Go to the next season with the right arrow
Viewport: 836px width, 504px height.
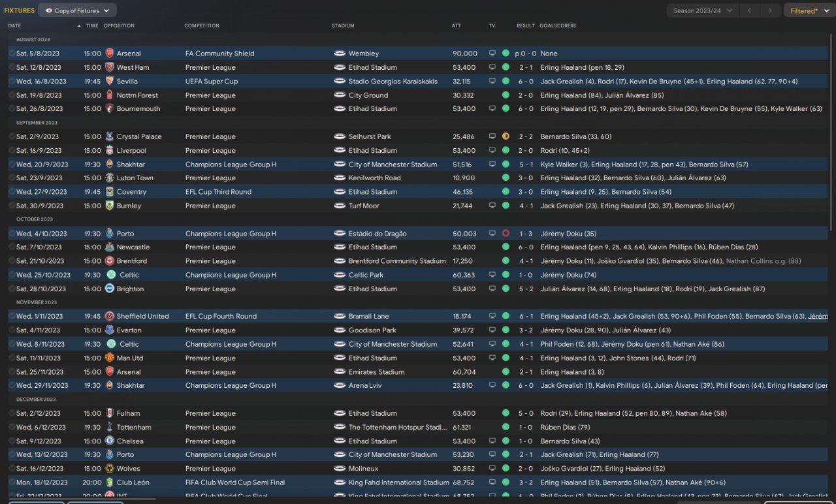pos(771,10)
